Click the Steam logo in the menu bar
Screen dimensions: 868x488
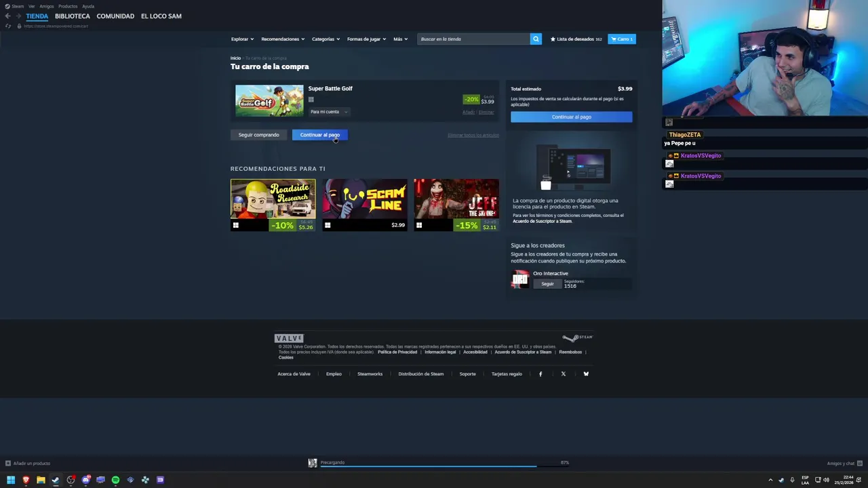7,6
